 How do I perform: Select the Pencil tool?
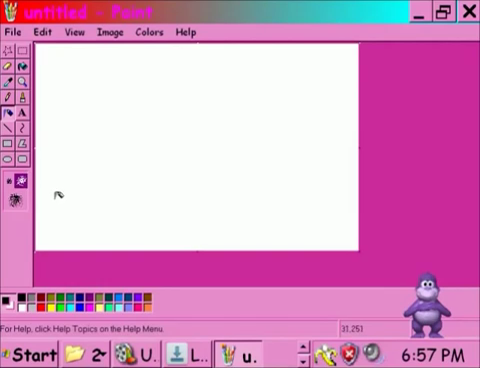(x=8, y=97)
